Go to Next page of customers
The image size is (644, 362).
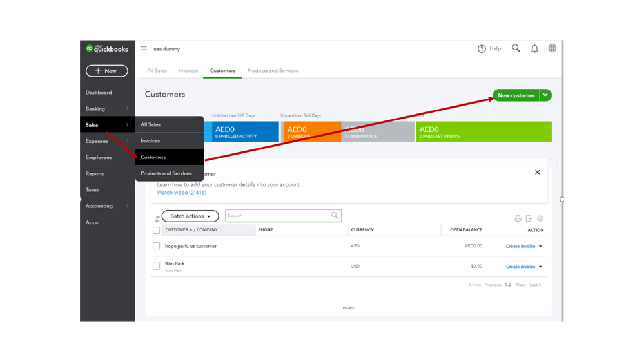[x=521, y=285]
